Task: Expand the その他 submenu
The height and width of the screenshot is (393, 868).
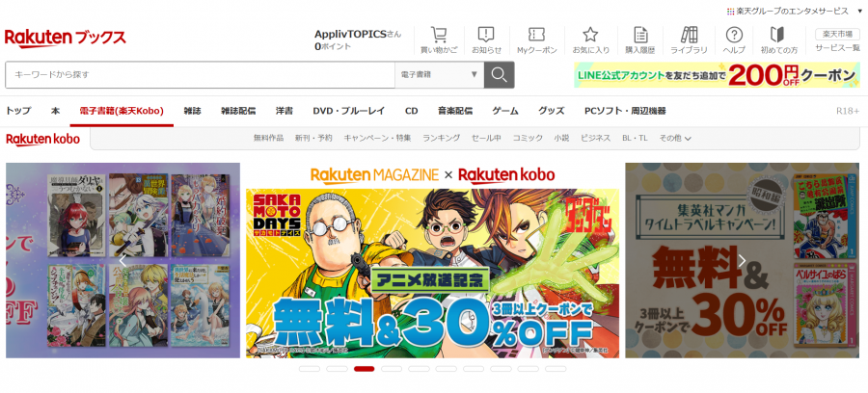Action: 675,138
